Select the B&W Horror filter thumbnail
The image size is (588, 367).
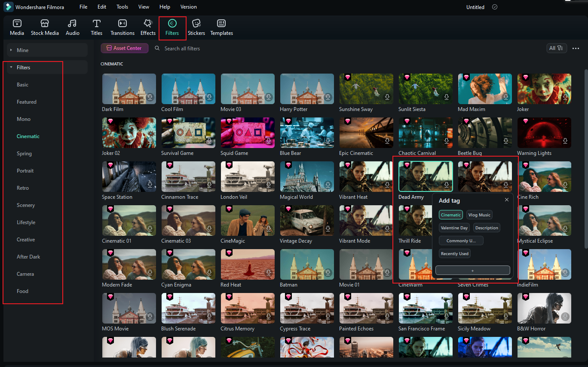click(x=544, y=308)
